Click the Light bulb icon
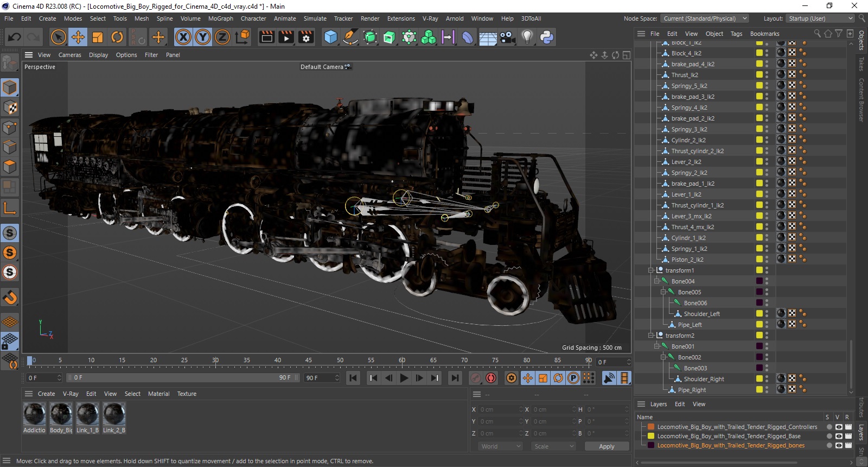 coord(527,37)
